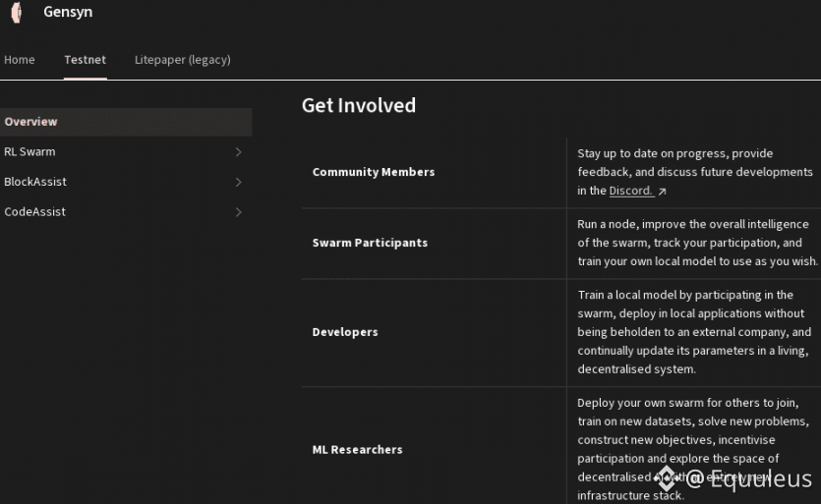Expand the RL Swarm chevron
This screenshot has height=504, width=821.
tap(238, 152)
